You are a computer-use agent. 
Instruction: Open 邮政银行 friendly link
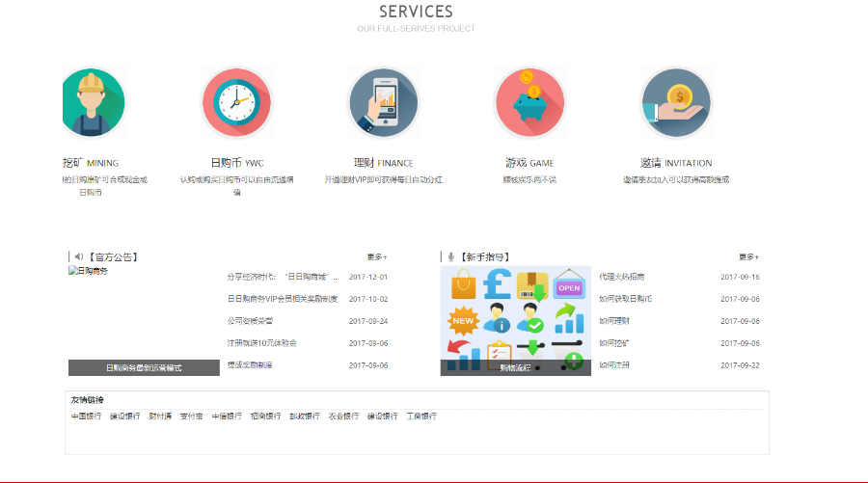pyautogui.click(x=305, y=416)
